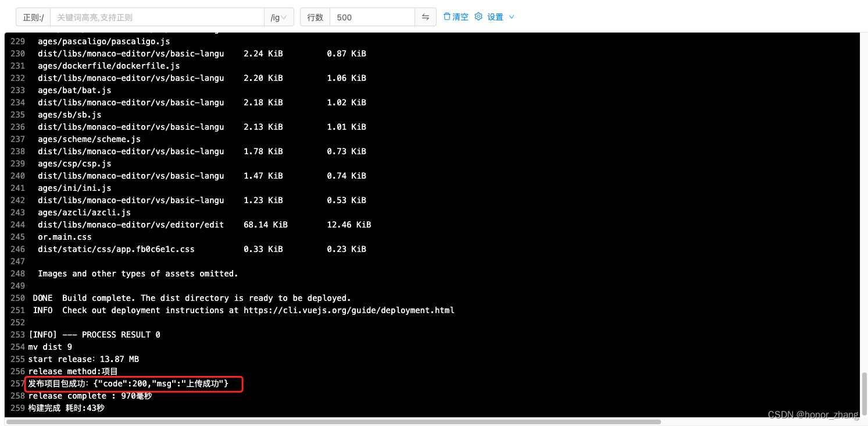
Task: Click the swap arrows icon beside 500
Action: point(426,17)
